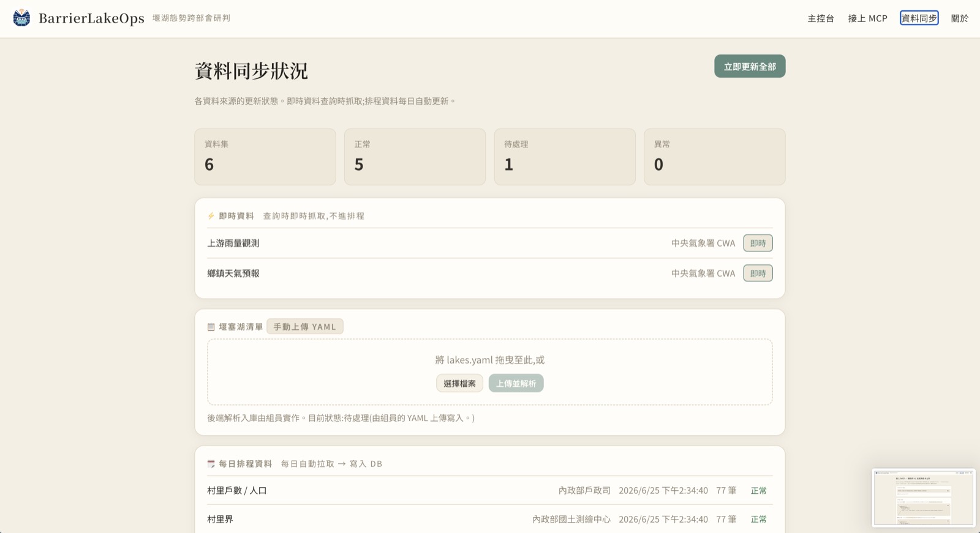Click the 堰湖態勢跨部會研判 subtitle
The height and width of the screenshot is (533, 980).
(191, 18)
